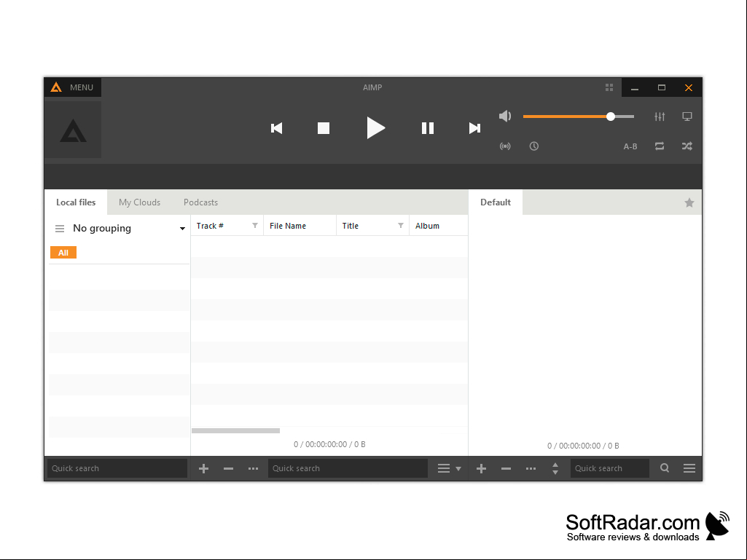
Task: Click the album art placeholder
Action: [x=73, y=130]
